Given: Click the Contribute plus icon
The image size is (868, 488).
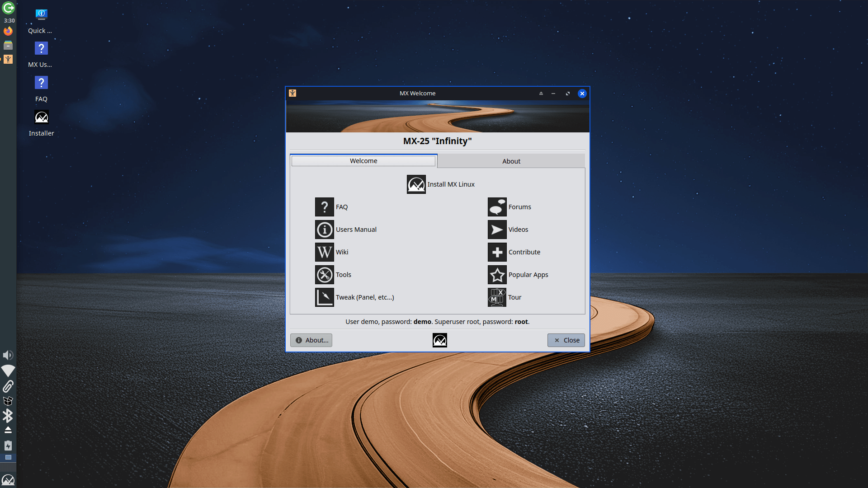Looking at the screenshot, I should (x=497, y=252).
